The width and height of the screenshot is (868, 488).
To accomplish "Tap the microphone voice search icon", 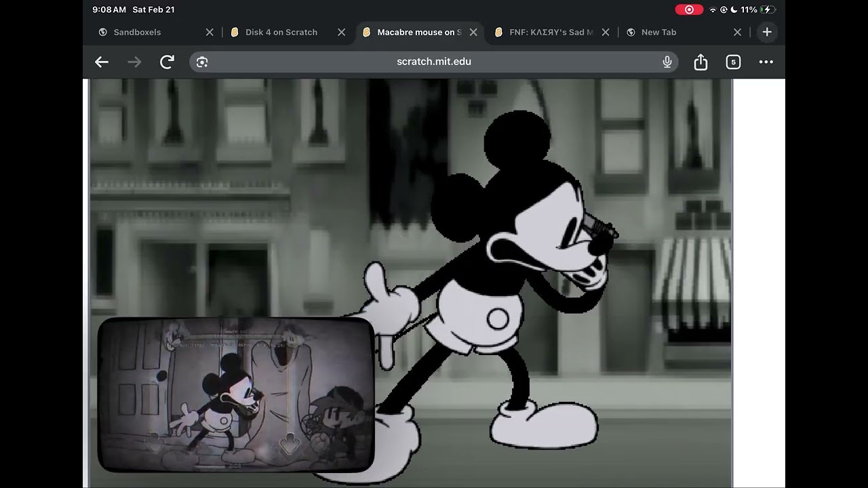I will point(667,62).
